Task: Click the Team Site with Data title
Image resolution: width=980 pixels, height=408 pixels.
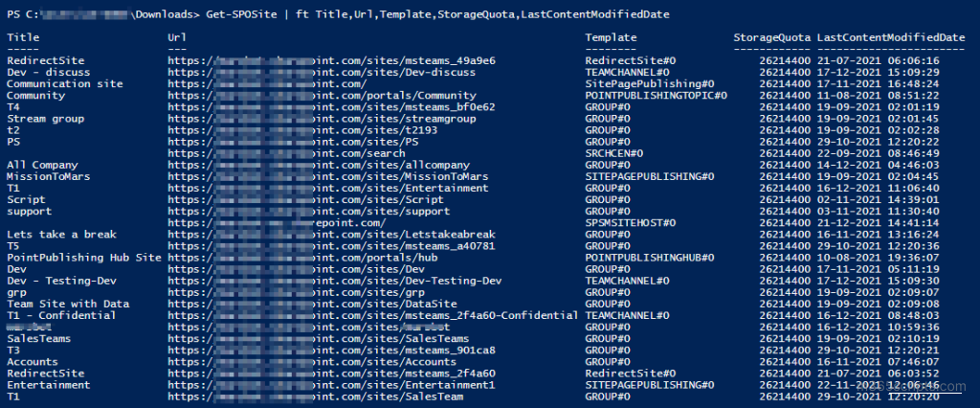Action: tap(68, 305)
